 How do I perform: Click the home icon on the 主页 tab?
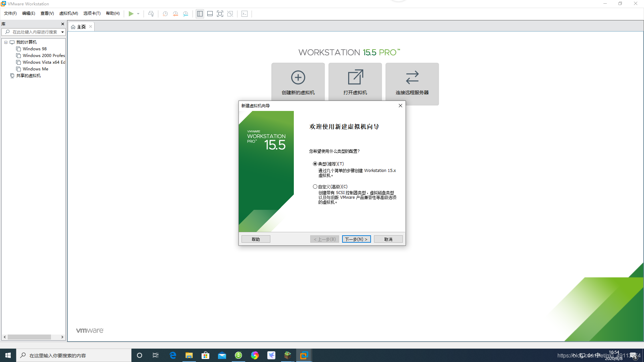73,27
